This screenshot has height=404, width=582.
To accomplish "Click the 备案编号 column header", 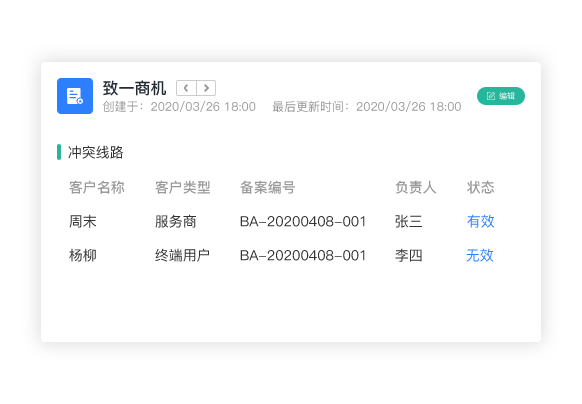I will pos(268,188).
